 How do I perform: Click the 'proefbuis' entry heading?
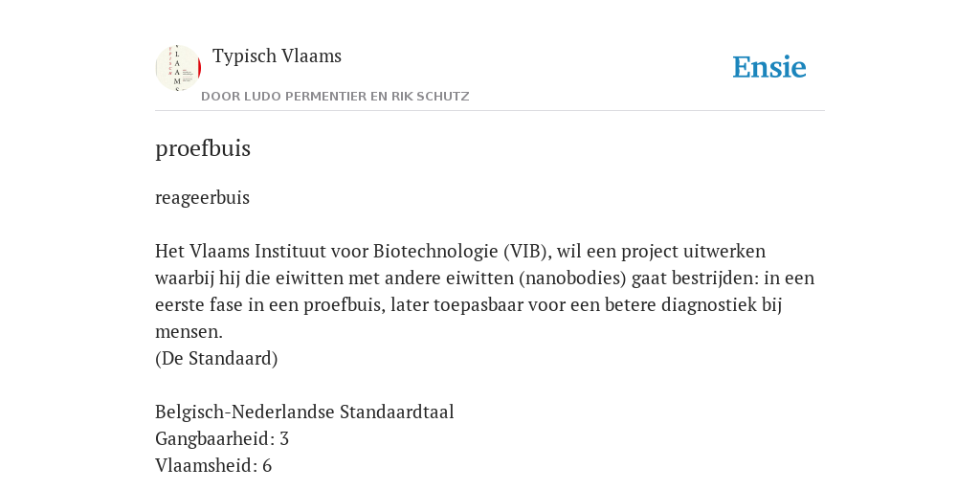tap(203, 148)
